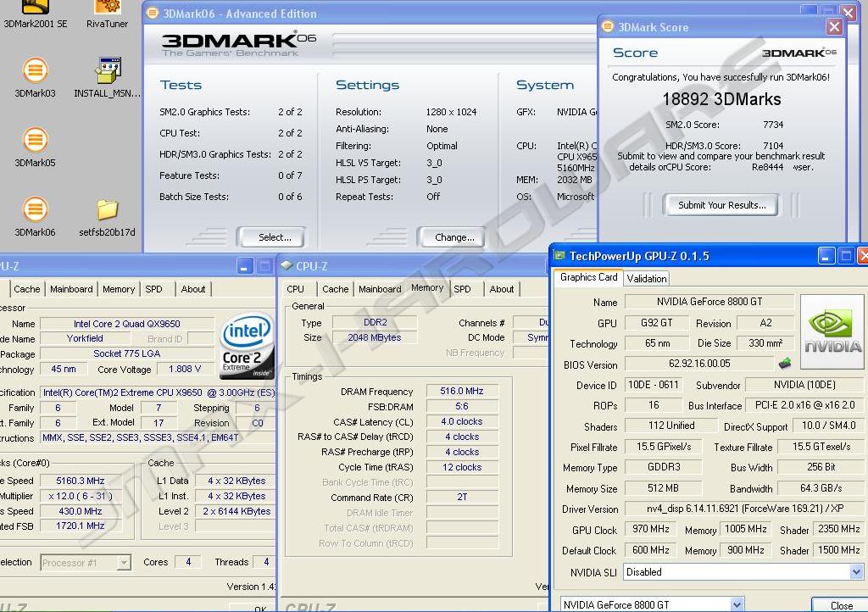Click the Driver Version field in GPU-Z

point(744,508)
